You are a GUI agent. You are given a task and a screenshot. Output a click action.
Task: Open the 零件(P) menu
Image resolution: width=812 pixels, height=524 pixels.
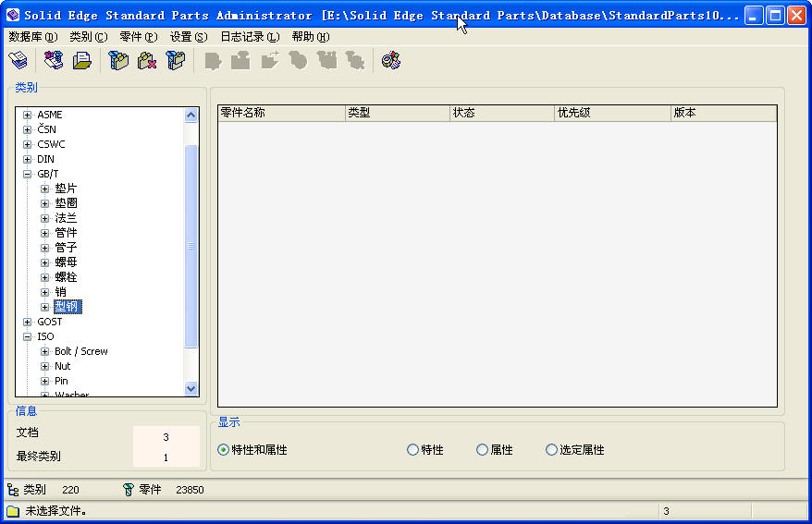click(x=139, y=37)
